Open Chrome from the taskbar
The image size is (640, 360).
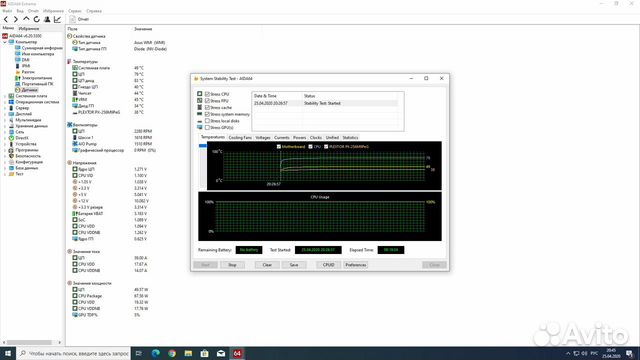click(172, 353)
